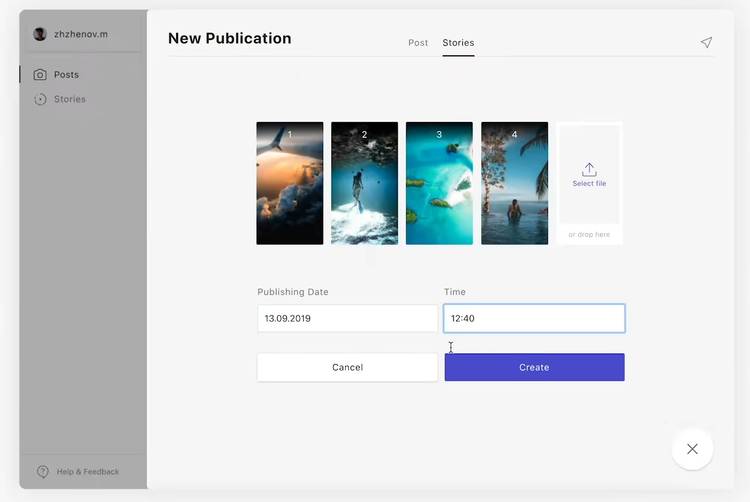Select the Stories tab
Image resolution: width=750 pixels, height=502 pixels.
pos(458,43)
